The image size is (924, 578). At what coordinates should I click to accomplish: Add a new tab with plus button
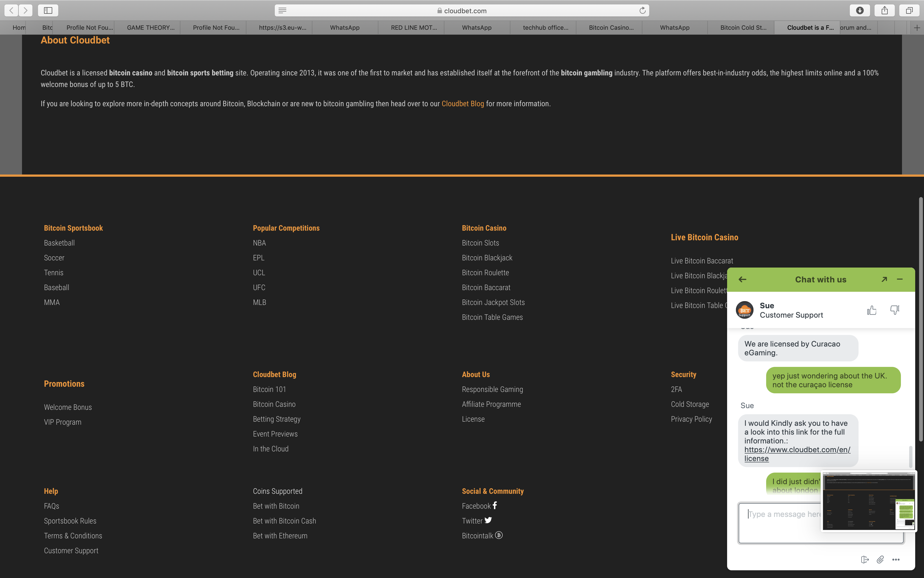[917, 28]
